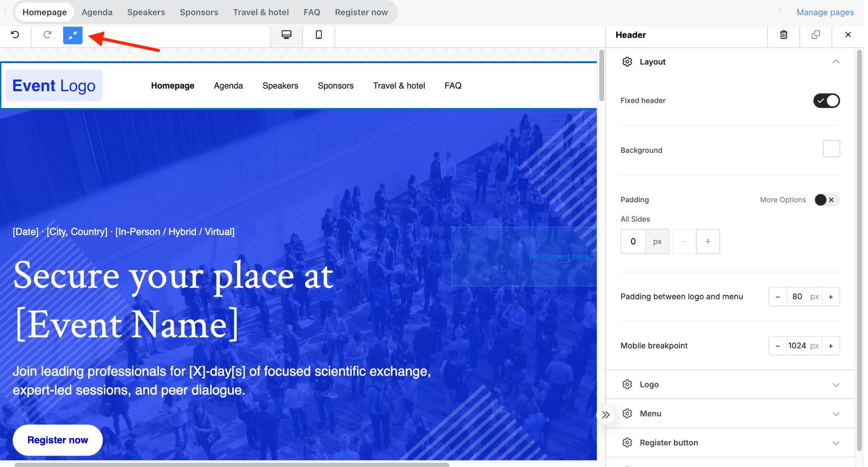
Task: Decrease the Mobile breakpoint value
Action: (778, 346)
